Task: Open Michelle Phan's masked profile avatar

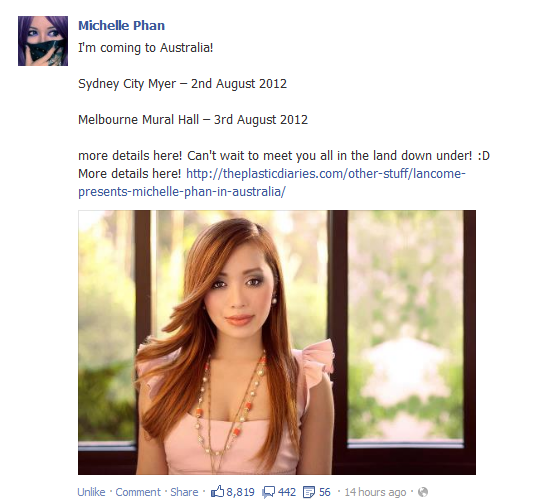Action: (x=43, y=41)
